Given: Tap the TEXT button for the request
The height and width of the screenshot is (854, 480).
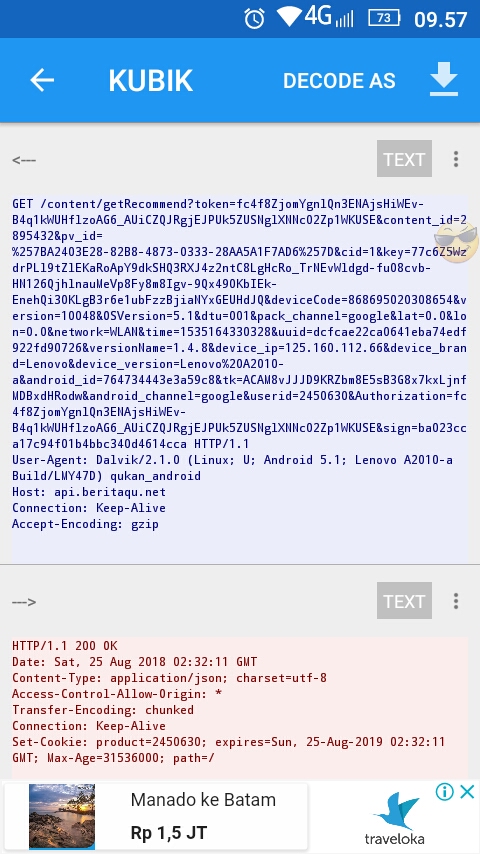Looking at the screenshot, I should click(404, 158).
